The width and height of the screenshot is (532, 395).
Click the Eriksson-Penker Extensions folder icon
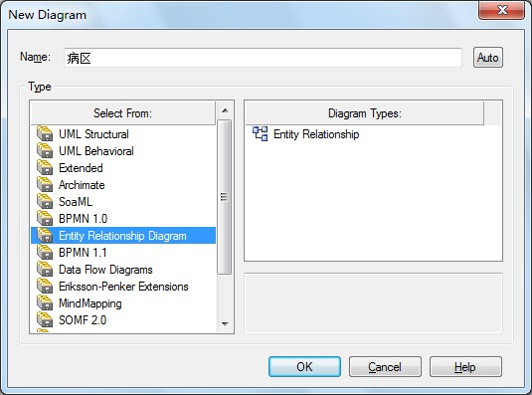pyautogui.click(x=45, y=287)
